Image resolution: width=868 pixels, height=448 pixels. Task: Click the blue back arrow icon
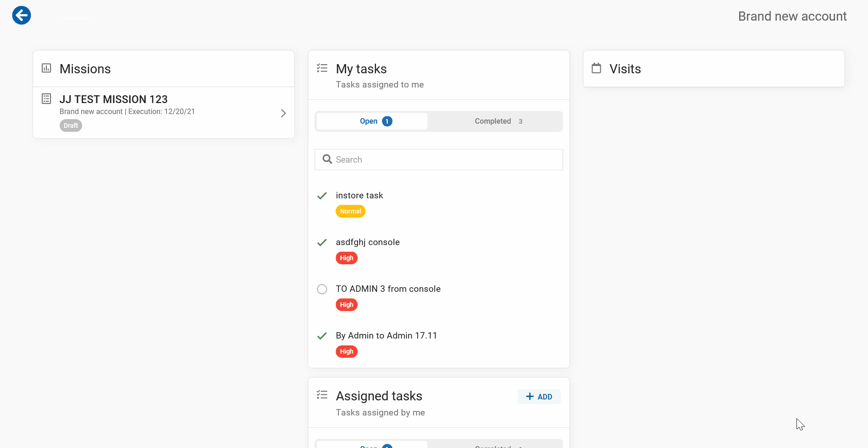point(22,16)
